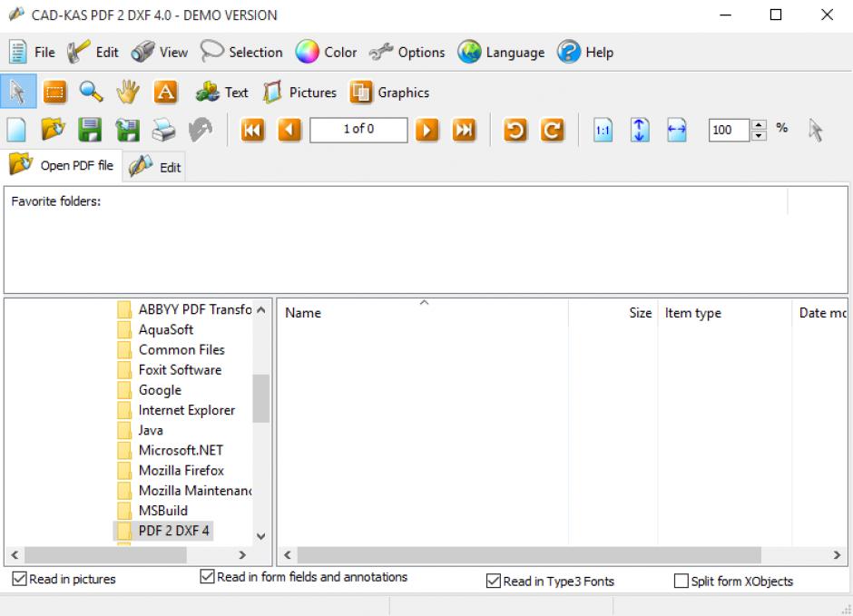Select the Foxit Software folder
The image size is (853, 616).
click(x=170, y=370)
